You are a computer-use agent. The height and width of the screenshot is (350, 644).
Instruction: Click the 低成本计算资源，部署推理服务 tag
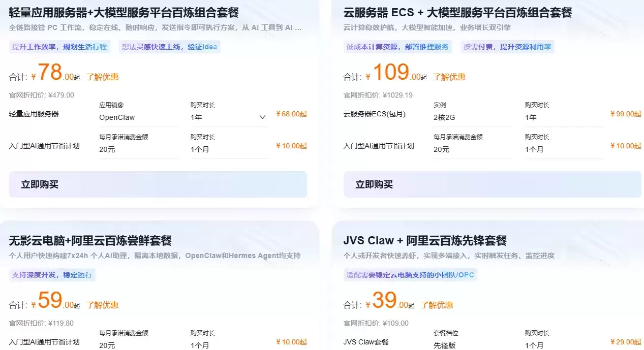coord(397,47)
